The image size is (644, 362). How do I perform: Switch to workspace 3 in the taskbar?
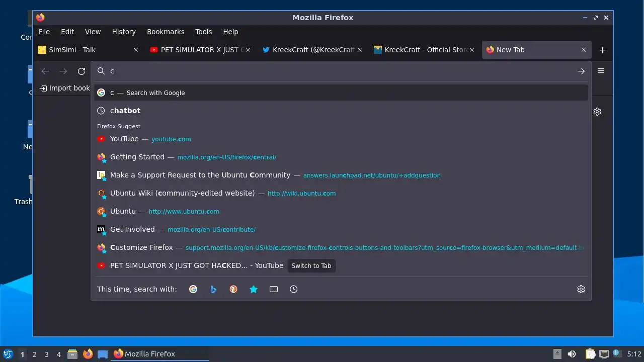point(47,354)
